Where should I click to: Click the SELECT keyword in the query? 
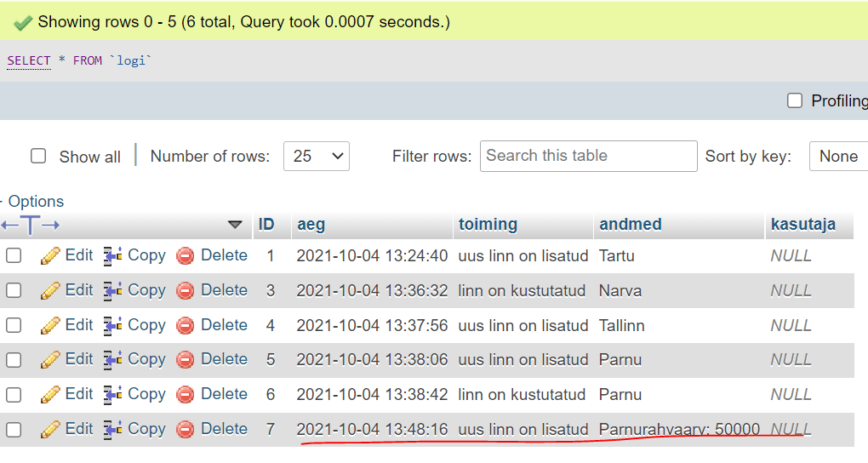click(x=29, y=60)
